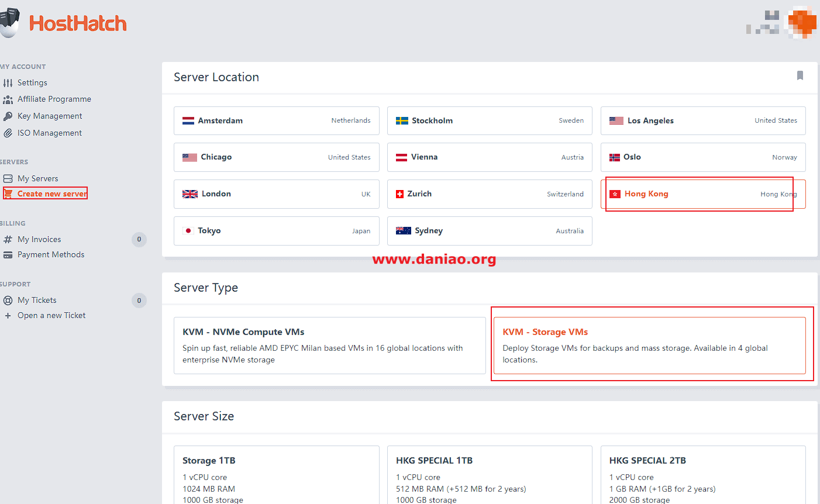Choose the HKG SPECIAL 2TB plan
820x504 pixels.
(x=703, y=475)
